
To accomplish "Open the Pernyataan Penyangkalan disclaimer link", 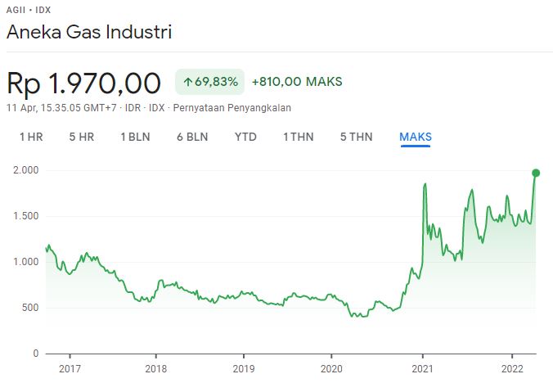I will pyautogui.click(x=232, y=107).
